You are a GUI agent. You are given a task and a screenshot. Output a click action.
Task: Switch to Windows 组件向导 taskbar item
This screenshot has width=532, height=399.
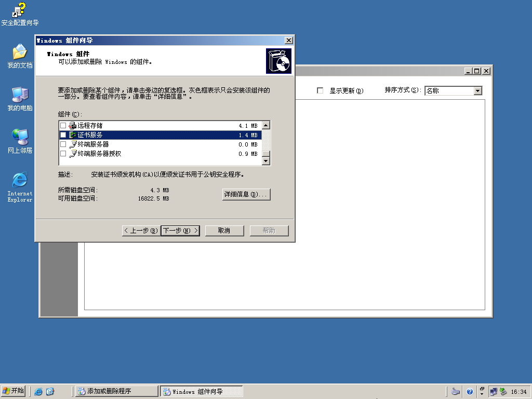click(202, 391)
